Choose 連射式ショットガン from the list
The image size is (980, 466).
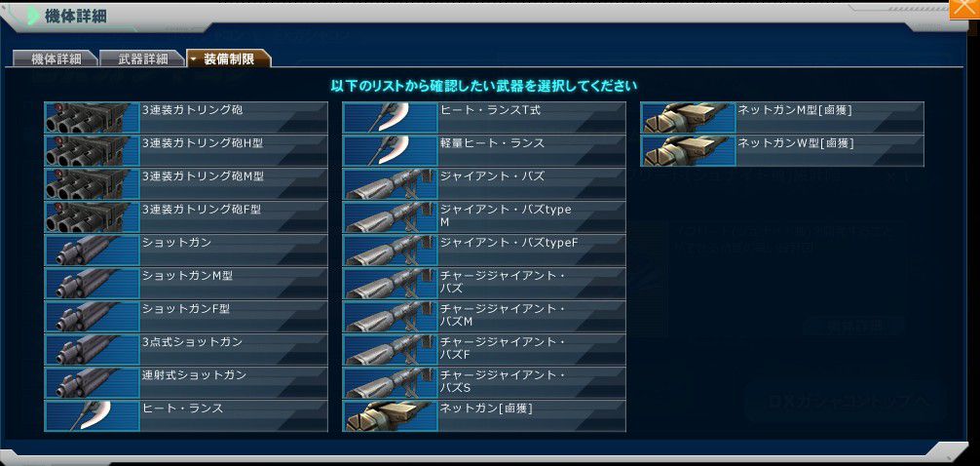pyautogui.click(x=186, y=383)
